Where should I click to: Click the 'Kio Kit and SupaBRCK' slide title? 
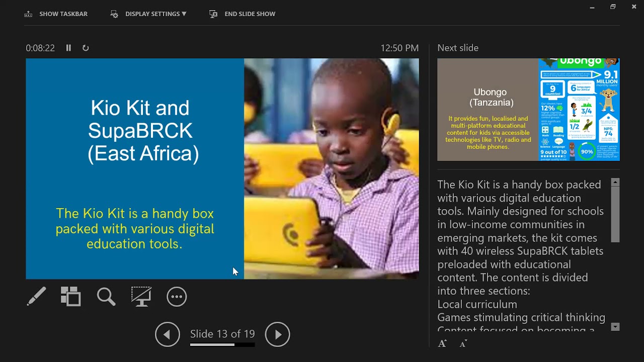pyautogui.click(x=143, y=131)
